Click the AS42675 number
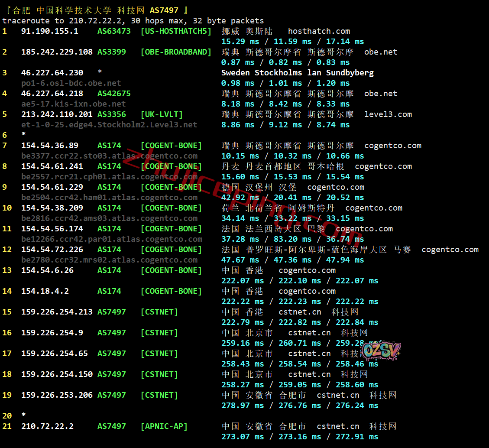 (114, 94)
